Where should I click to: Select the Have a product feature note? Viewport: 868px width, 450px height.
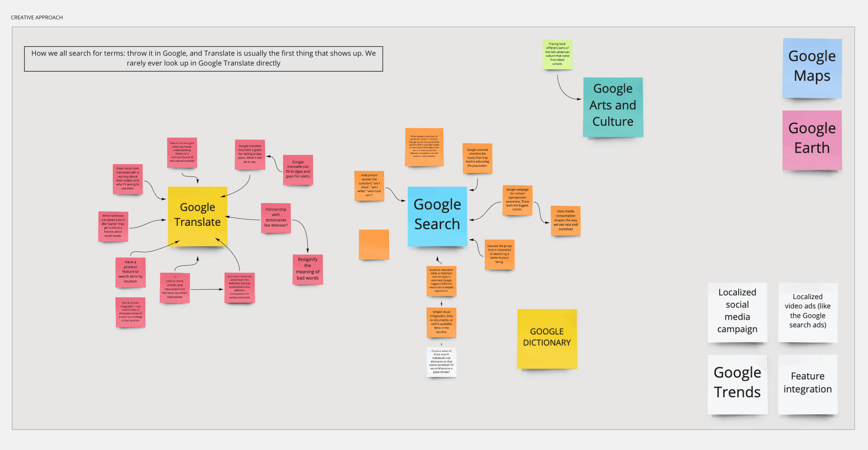pos(130,272)
